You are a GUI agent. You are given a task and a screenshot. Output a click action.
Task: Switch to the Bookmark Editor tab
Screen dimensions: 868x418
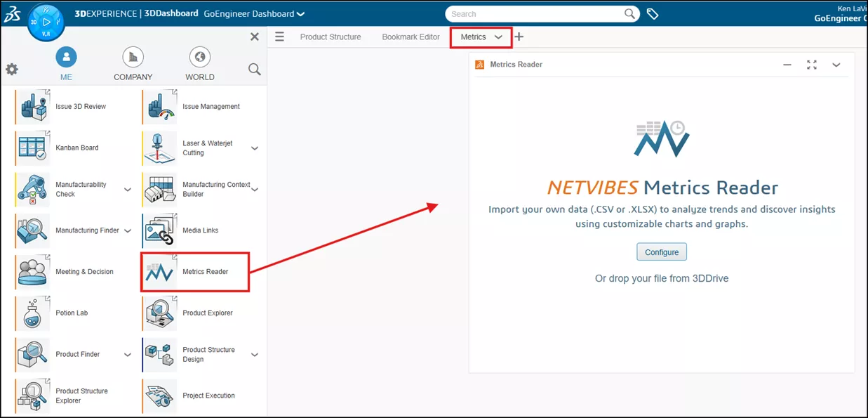(410, 37)
